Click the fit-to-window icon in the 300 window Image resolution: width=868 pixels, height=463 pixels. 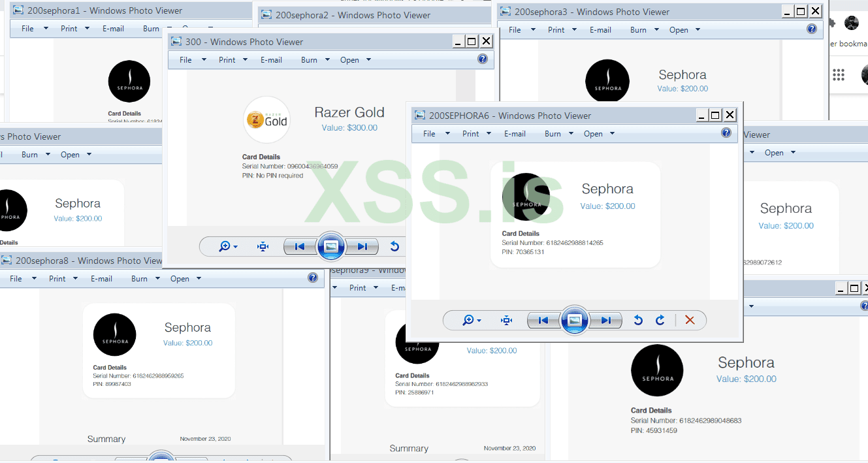coord(263,246)
